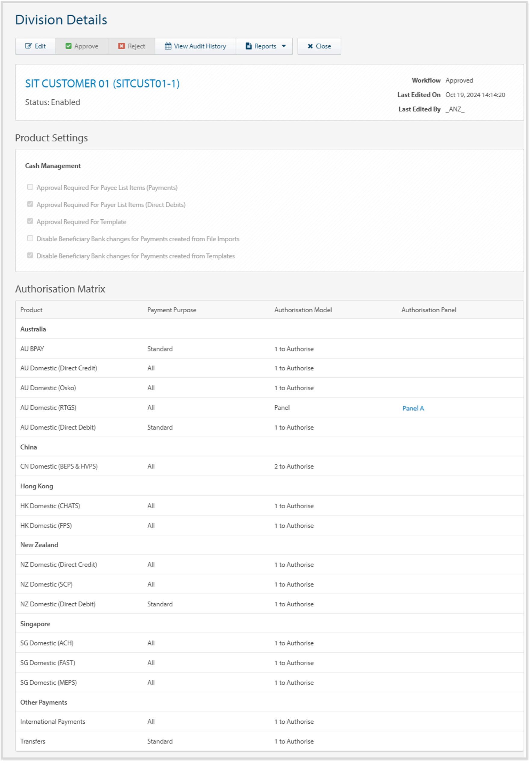
Task: Select the AU Domestic (RTGS) row
Action: (x=48, y=408)
